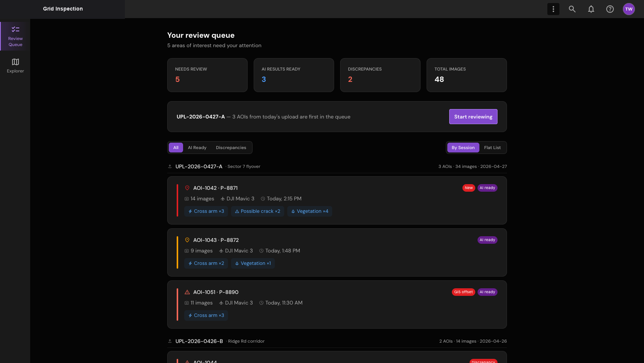Screen dimensions: 644x363
Task: Click the upload icon beside UPL-2026-0426-B session
Action: tap(170, 341)
